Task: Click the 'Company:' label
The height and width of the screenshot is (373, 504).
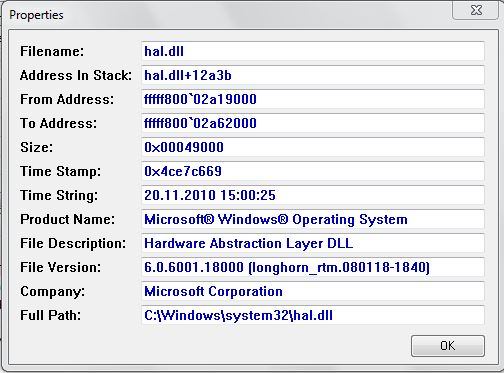Action: (x=52, y=292)
